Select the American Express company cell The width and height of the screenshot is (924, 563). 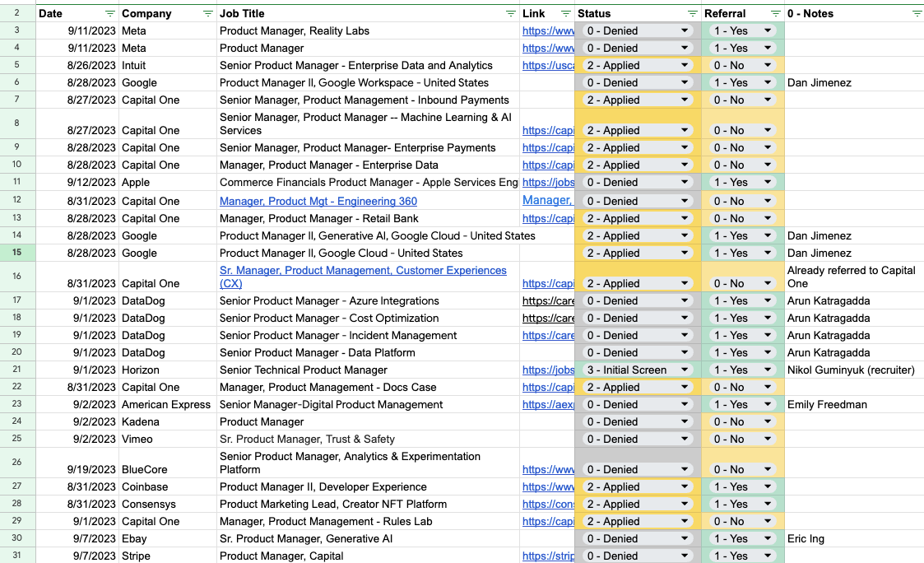167,405
